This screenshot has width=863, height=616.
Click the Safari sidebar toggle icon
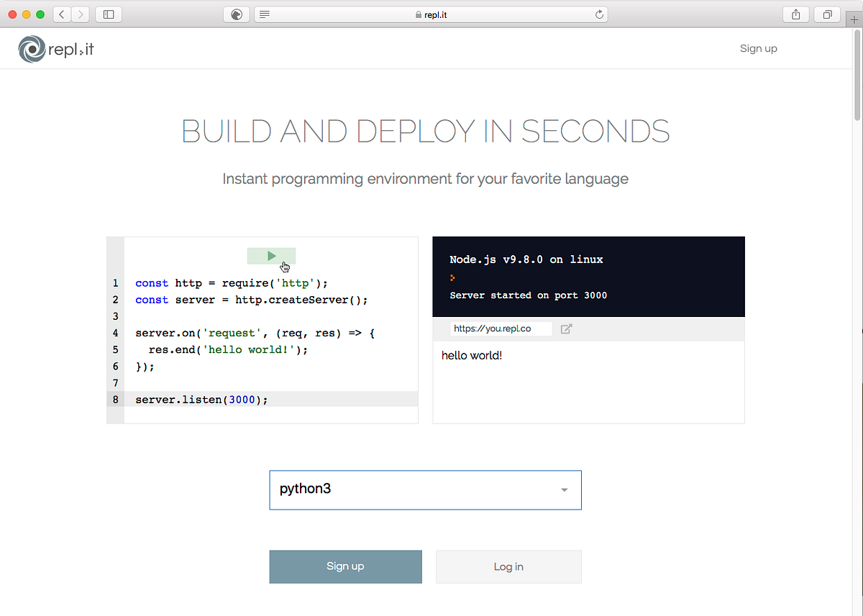(108, 14)
